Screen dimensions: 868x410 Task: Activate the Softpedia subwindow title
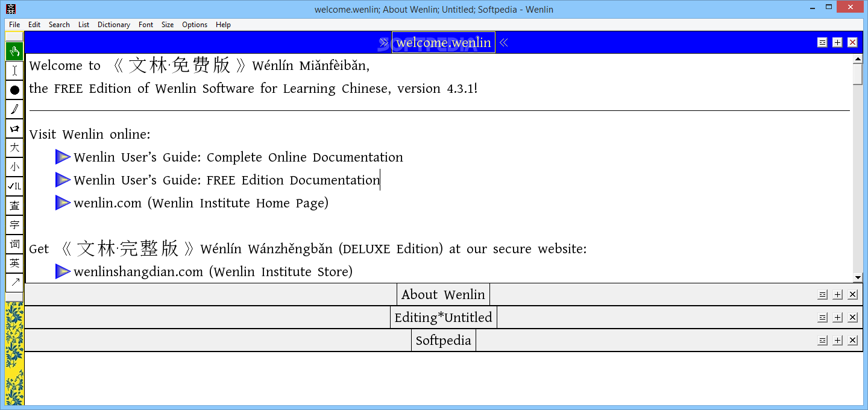[443, 341]
